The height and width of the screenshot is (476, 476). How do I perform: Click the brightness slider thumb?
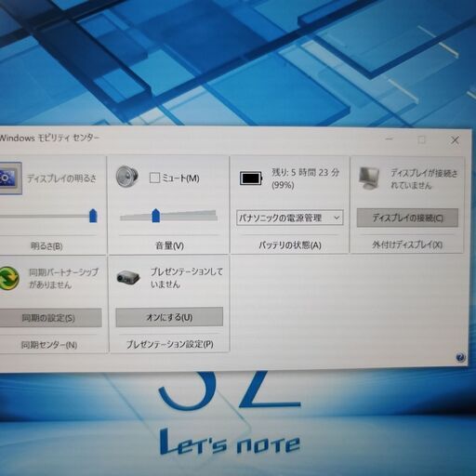pyautogui.click(x=93, y=216)
